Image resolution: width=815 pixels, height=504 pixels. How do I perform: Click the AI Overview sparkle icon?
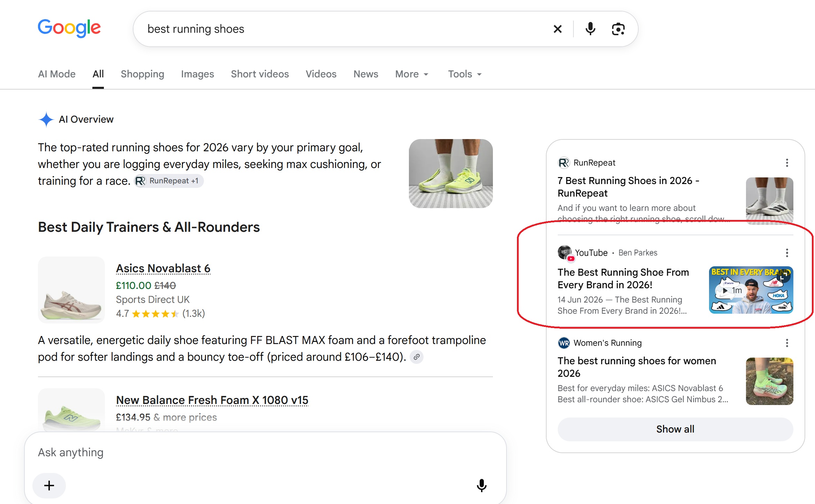click(46, 120)
